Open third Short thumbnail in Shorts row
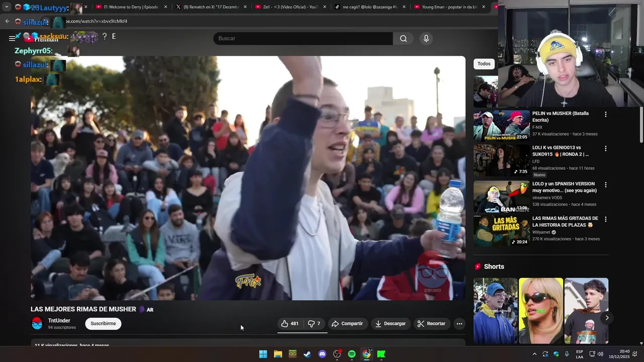The width and height of the screenshot is (644, 362). tap(586, 311)
